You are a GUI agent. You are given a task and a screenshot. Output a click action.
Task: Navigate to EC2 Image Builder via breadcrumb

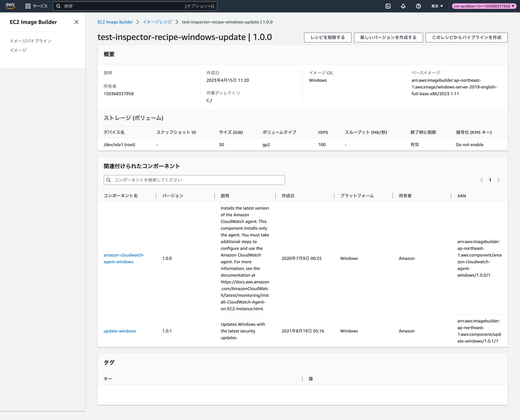[115, 22]
